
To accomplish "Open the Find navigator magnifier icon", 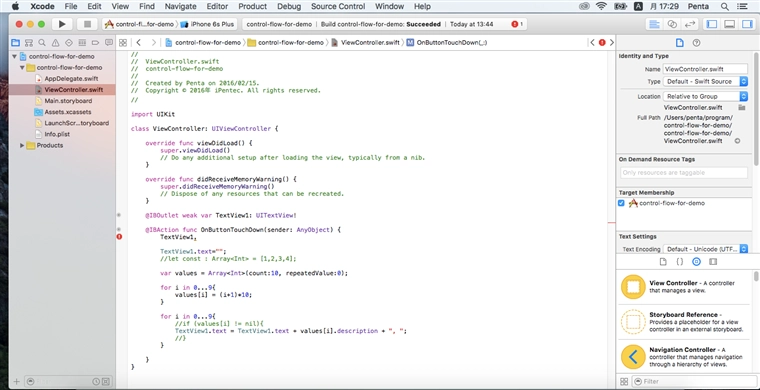I will click(42, 43).
